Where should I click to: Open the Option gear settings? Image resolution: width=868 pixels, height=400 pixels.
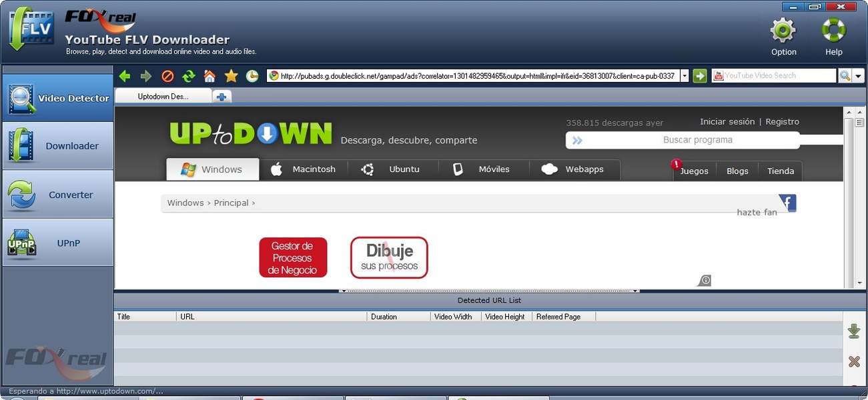(x=783, y=37)
